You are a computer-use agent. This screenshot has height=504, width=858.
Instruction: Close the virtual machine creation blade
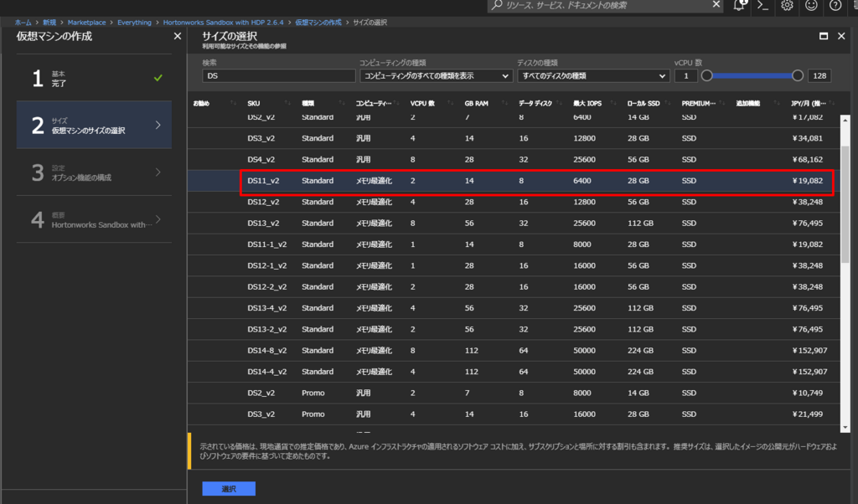[177, 36]
